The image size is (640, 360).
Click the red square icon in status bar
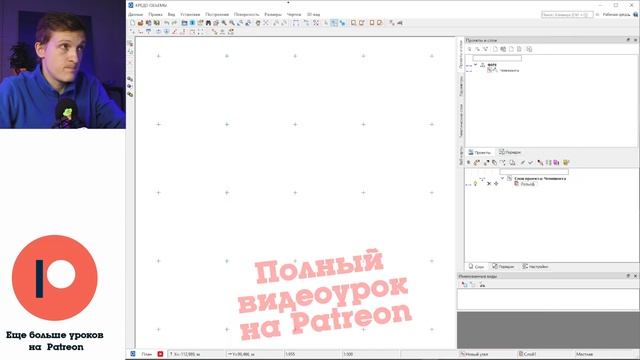tap(160, 354)
